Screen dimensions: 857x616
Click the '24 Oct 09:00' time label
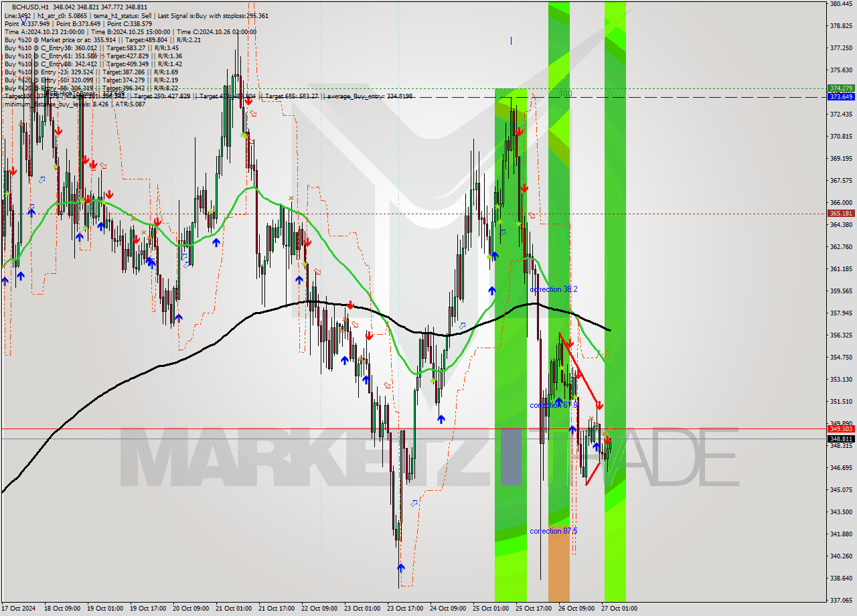click(x=447, y=609)
